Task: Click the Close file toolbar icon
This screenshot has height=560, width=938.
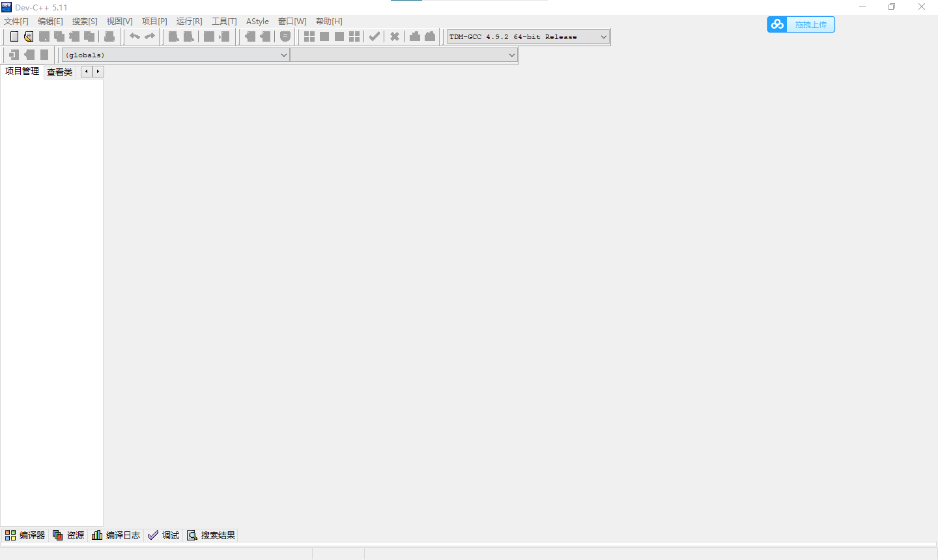Action: (74, 36)
